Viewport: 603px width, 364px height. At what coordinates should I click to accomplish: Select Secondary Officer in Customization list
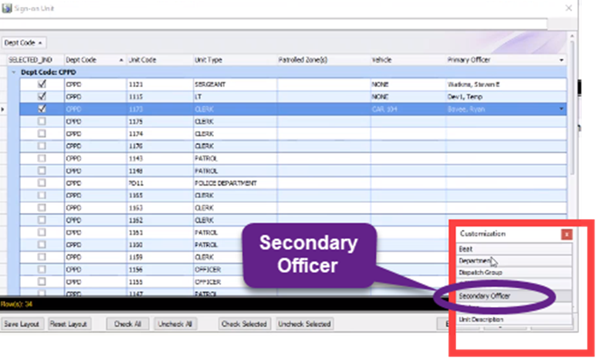point(484,295)
